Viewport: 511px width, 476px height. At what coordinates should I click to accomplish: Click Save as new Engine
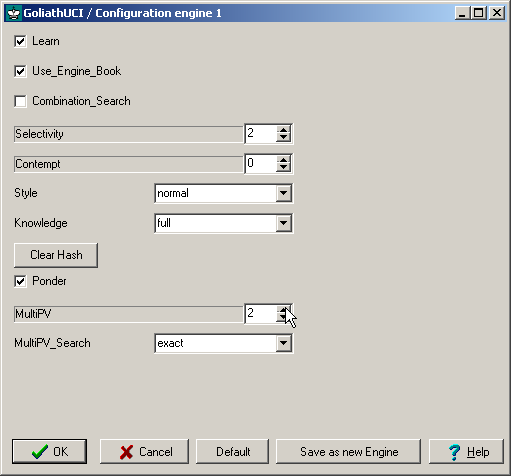click(x=348, y=452)
